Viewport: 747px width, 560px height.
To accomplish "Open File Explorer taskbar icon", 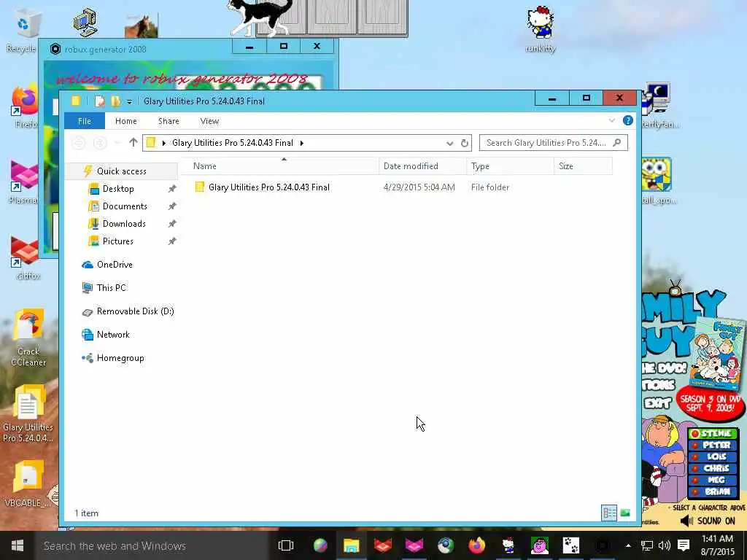I will [351, 545].
